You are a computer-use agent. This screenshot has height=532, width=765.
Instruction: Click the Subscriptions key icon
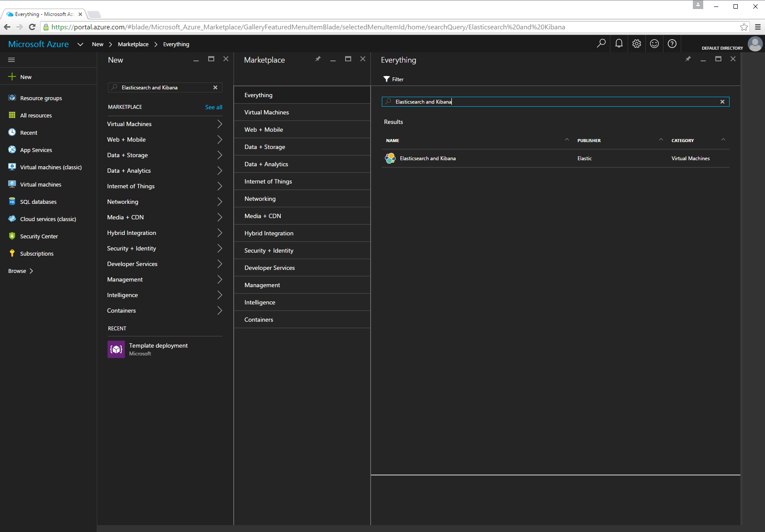coord(12,253)
